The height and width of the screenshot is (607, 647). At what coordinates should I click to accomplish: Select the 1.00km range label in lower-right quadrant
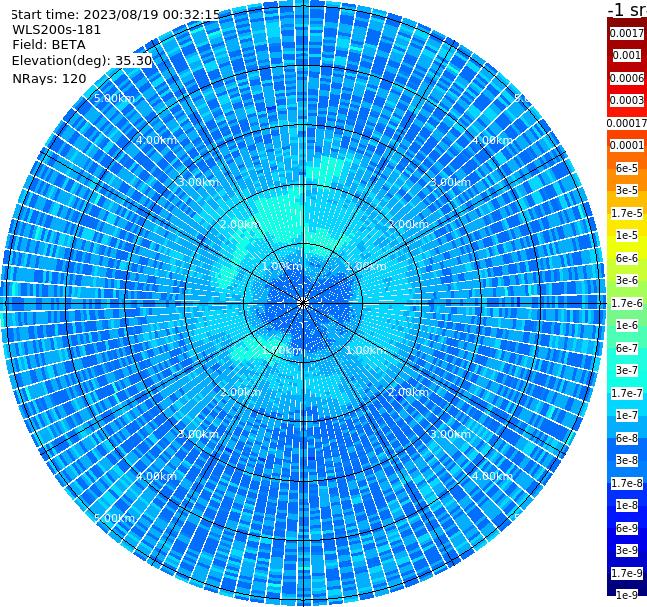pos(366,350)
